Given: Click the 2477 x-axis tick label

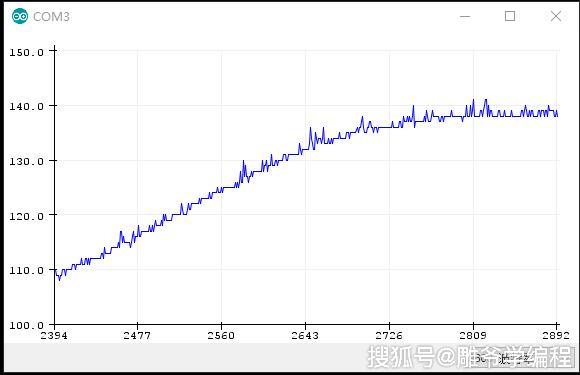Looking at the screenshot, I should click(137, 335).
